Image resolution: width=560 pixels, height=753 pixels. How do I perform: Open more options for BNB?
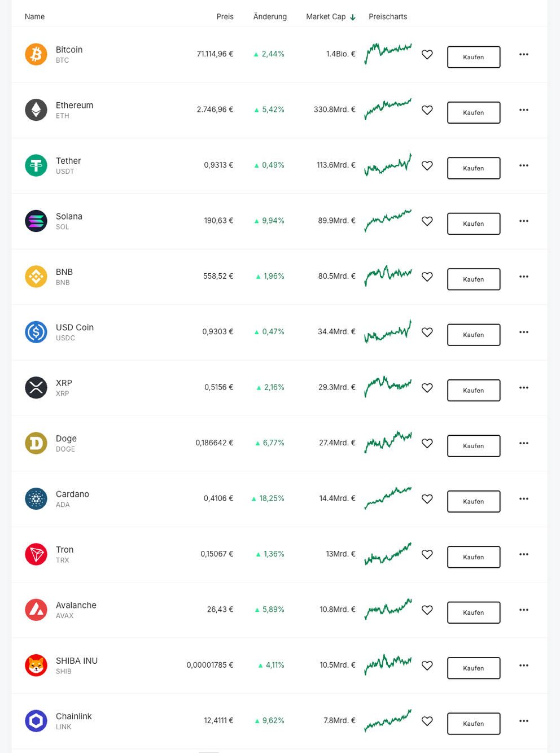pos(524,277)
